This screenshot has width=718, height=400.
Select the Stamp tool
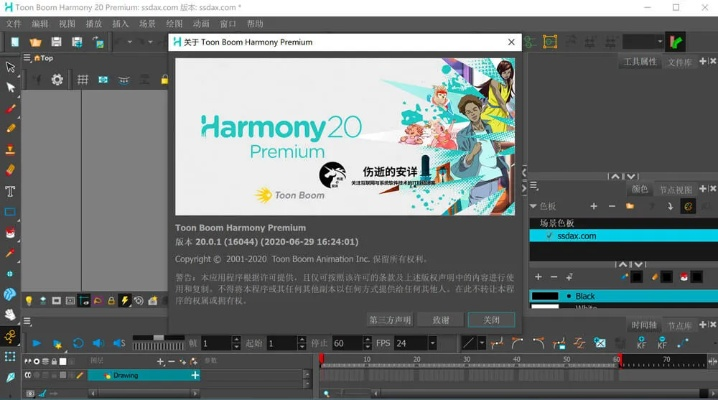[10, 149]
